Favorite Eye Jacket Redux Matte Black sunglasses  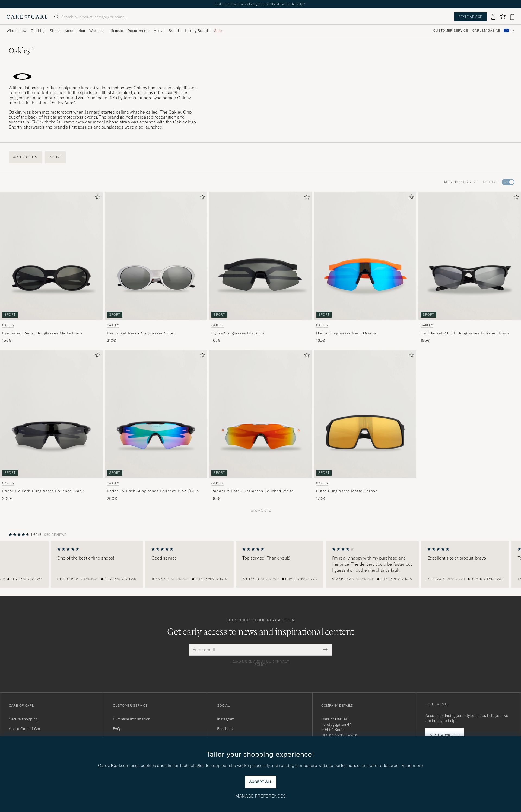pyautogui.click(x=98, y=197)
